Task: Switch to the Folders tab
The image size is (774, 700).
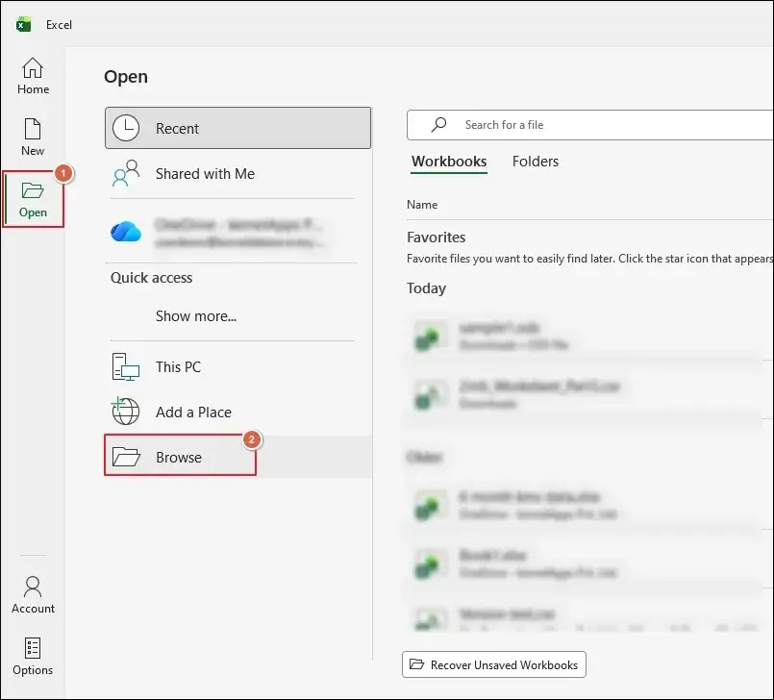Action: pos(536,162)
